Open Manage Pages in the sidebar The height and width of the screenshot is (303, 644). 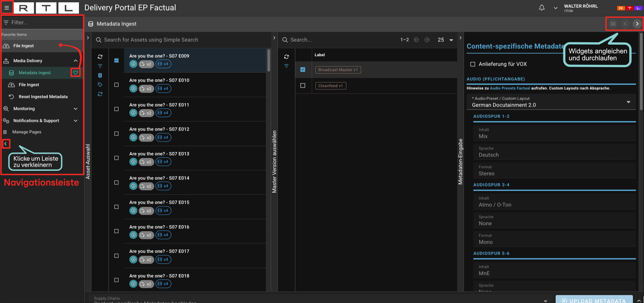27,132
